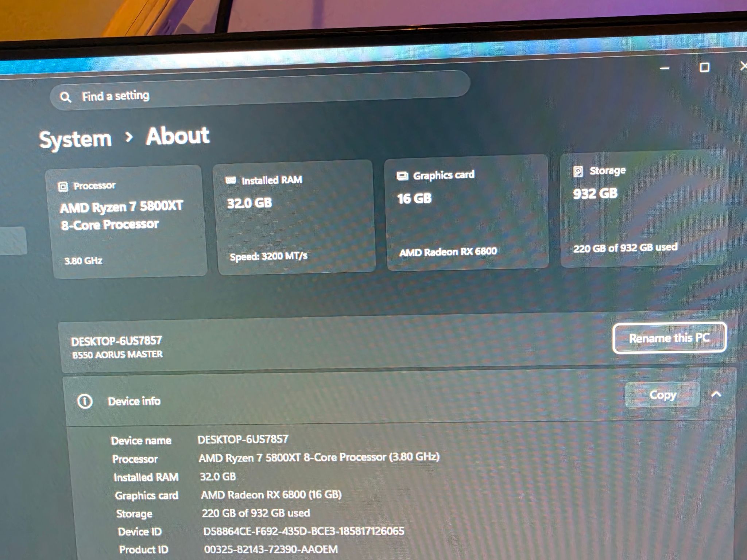Image resolution: width=747 pixels, height=560 pixels.
Task: Click the Processor chip icon
Action: click(x=63, y=187)
